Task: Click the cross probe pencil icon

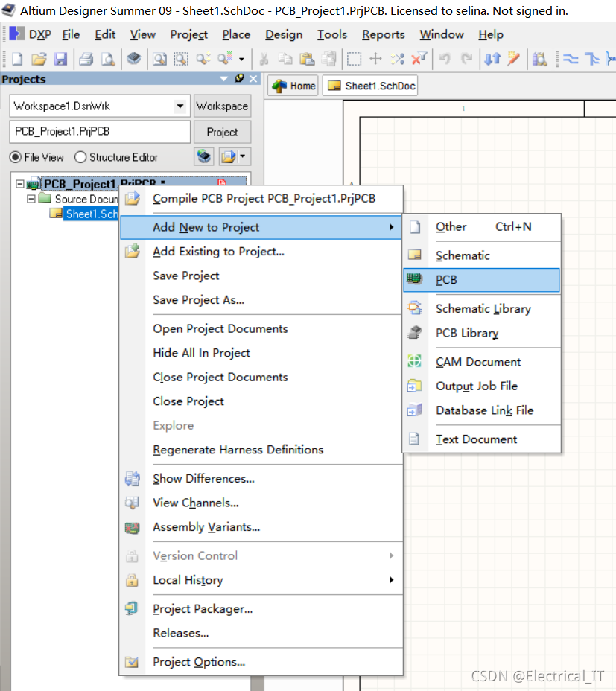Action: tap(514, 59)
